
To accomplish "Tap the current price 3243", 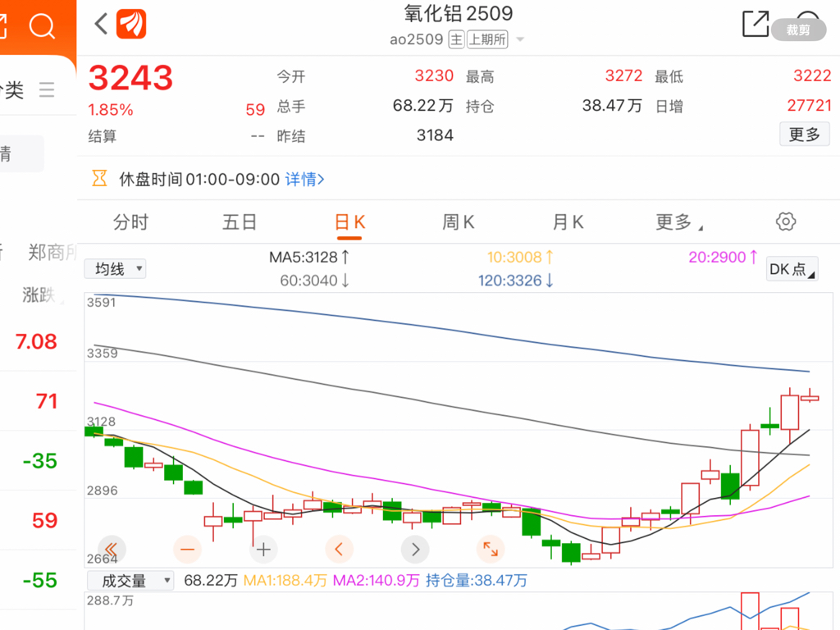I will pyautogui.click(x=130, y=78).
